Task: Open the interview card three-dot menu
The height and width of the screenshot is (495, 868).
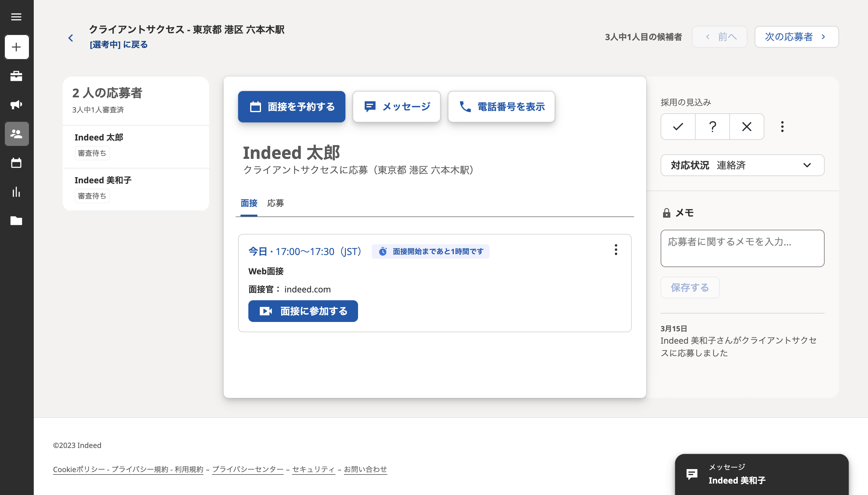Action: pyautogui.click(x=615, y=250)
